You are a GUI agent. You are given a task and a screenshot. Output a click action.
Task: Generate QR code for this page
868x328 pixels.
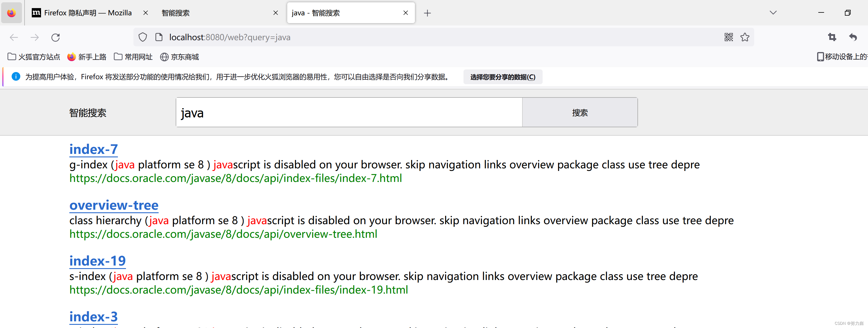coord(728,37)
